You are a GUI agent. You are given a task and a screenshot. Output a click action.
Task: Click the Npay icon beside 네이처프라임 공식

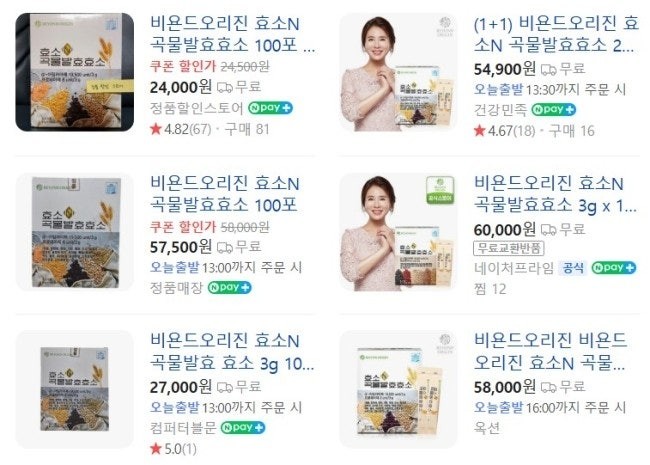click(x=614, y=268)
